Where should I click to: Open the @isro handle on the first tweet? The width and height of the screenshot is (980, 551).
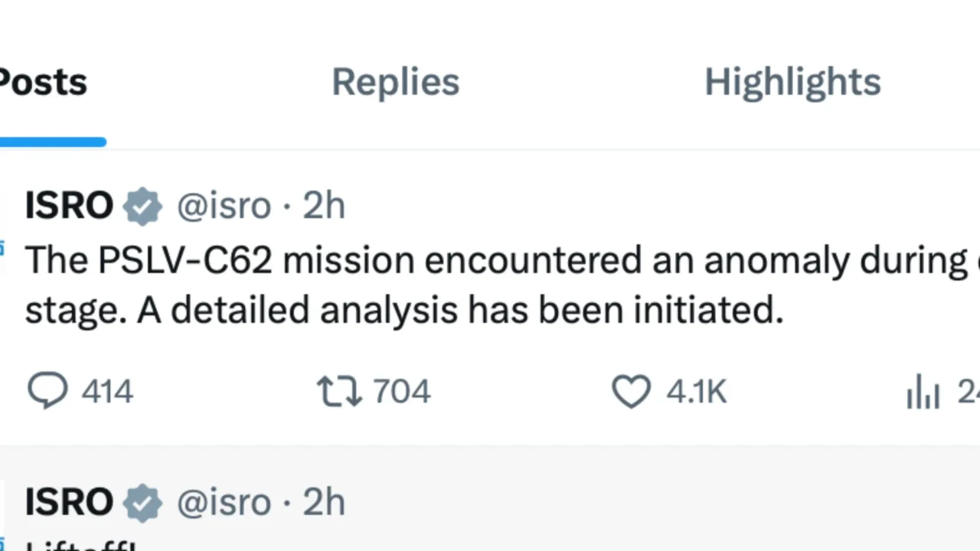pyautogui.click(x=223, y=205)
